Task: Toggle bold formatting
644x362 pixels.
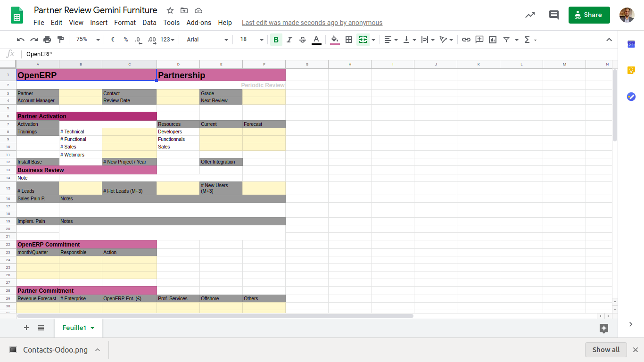Action: click(276, 40)
